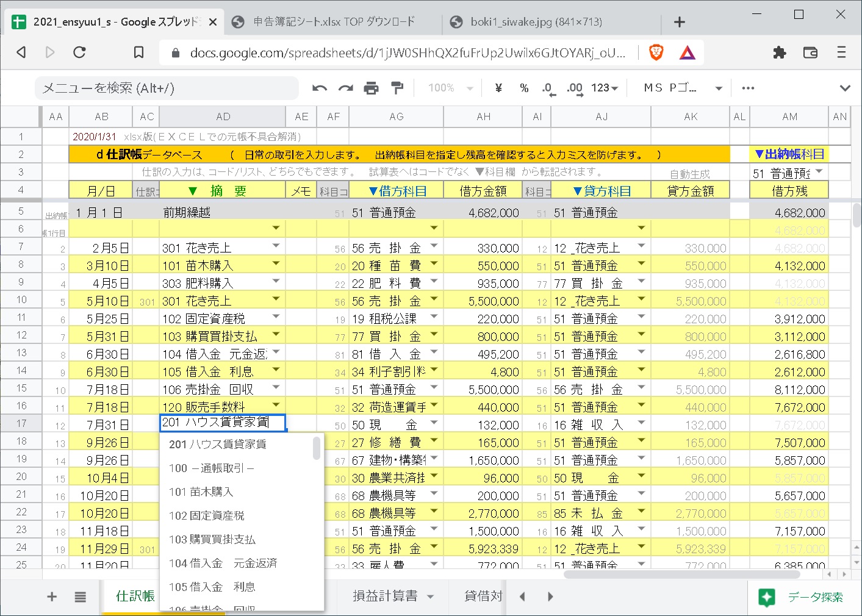Click the suggestion list scrollbar
This screenshot has width=862, height=616.
317,448
